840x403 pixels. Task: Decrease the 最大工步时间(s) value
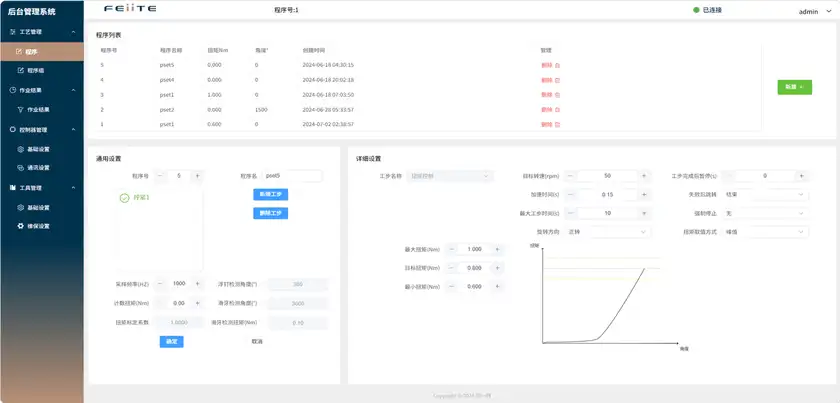(x=571, y=213)
